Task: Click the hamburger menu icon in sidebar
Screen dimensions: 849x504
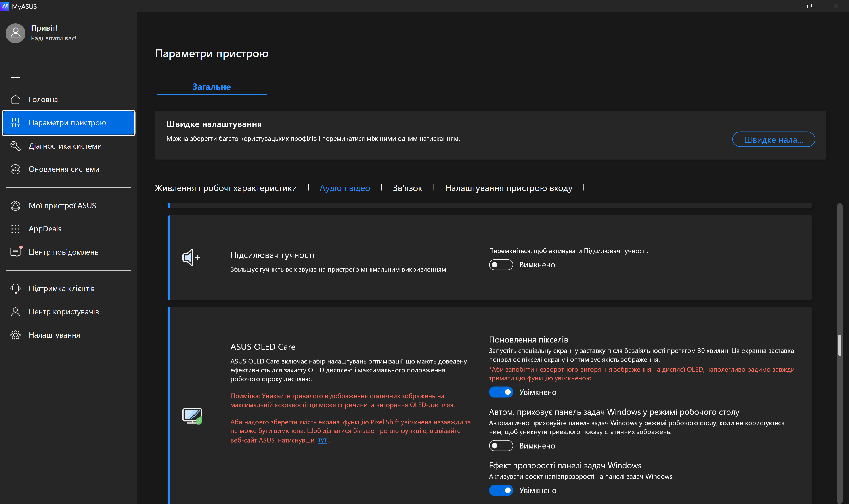Action: [x=15, y=75]
